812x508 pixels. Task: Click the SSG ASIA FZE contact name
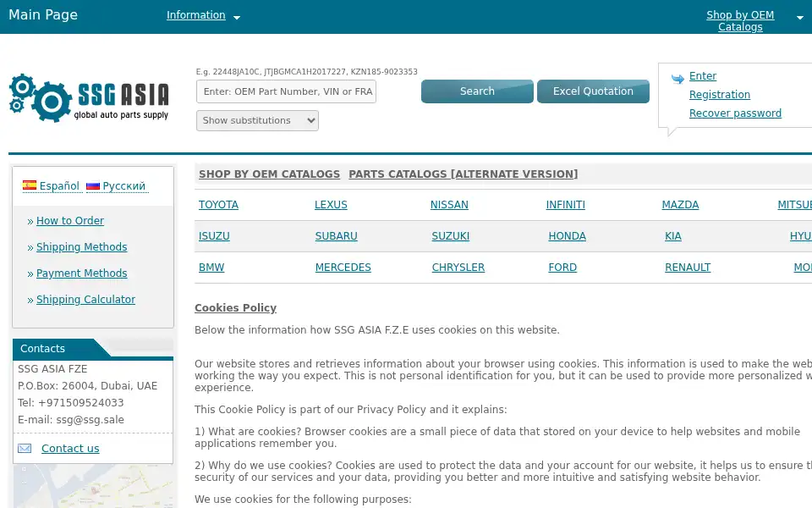(52, 369)
